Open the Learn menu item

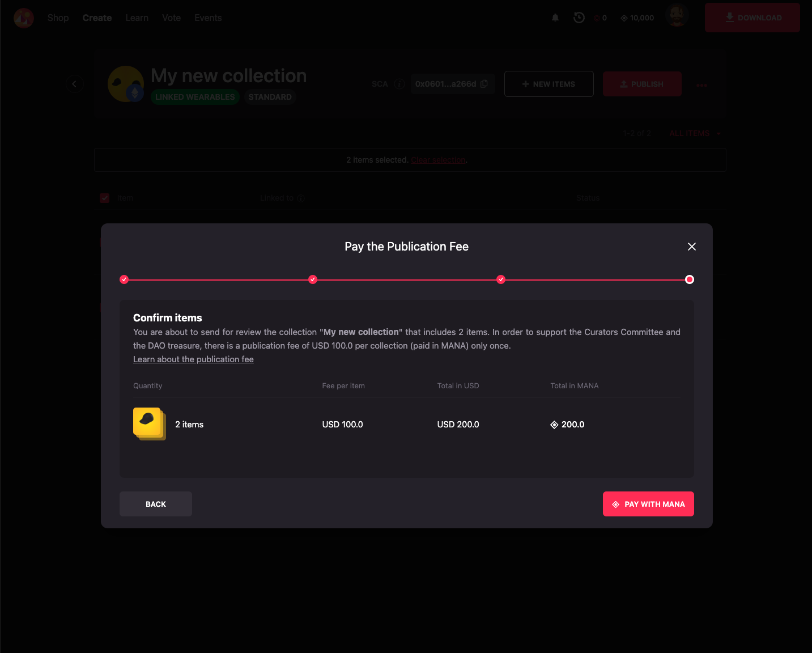pos(137,18)
